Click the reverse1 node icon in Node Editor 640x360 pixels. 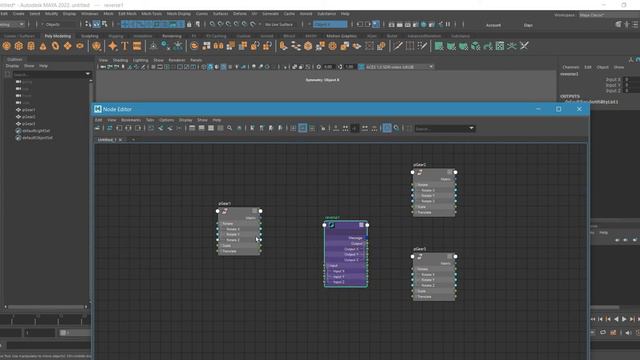click(332, 225)
